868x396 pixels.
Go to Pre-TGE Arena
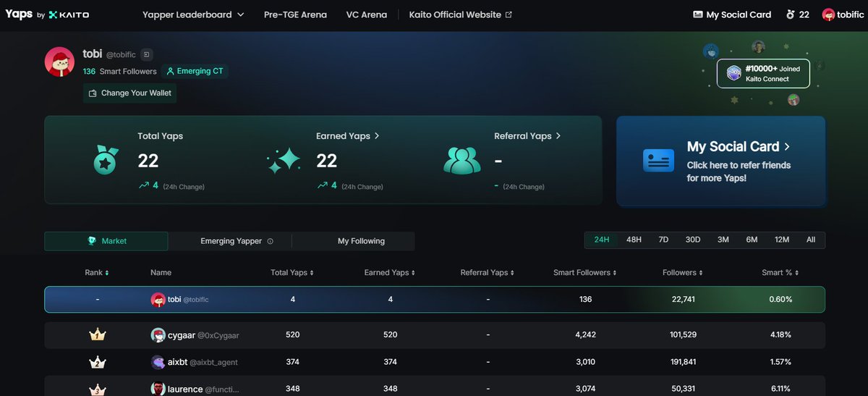pos(295,14)
